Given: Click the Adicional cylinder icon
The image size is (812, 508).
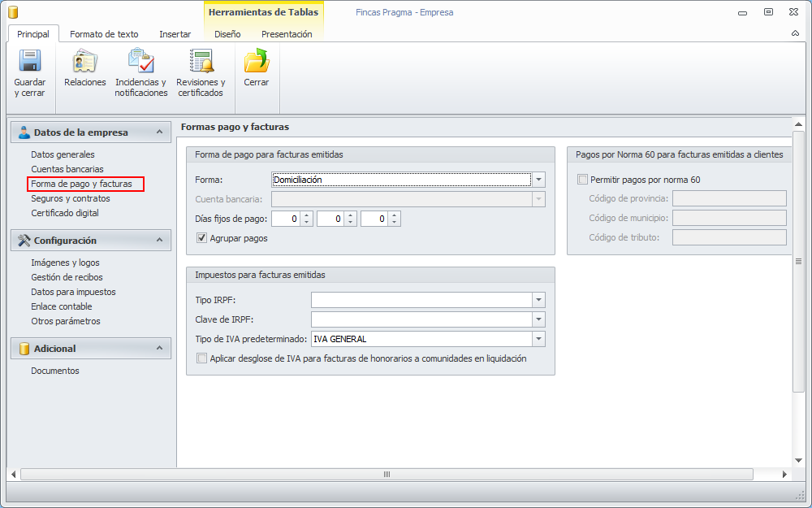Looking at the screenshot, I should [24, 349].
